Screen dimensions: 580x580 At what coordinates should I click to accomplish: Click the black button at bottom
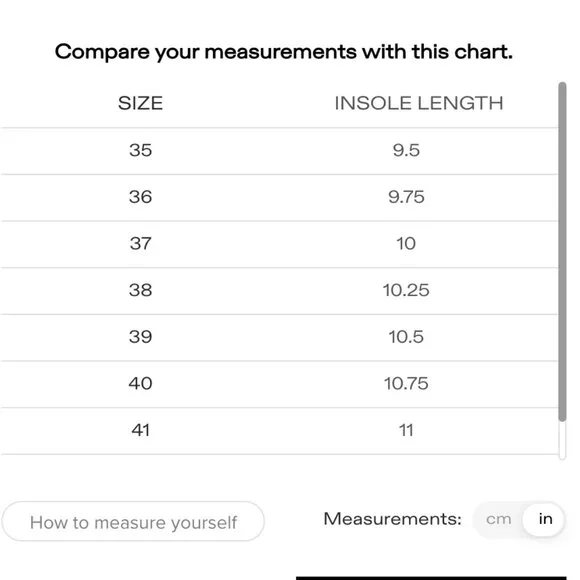tap(431, 578)
